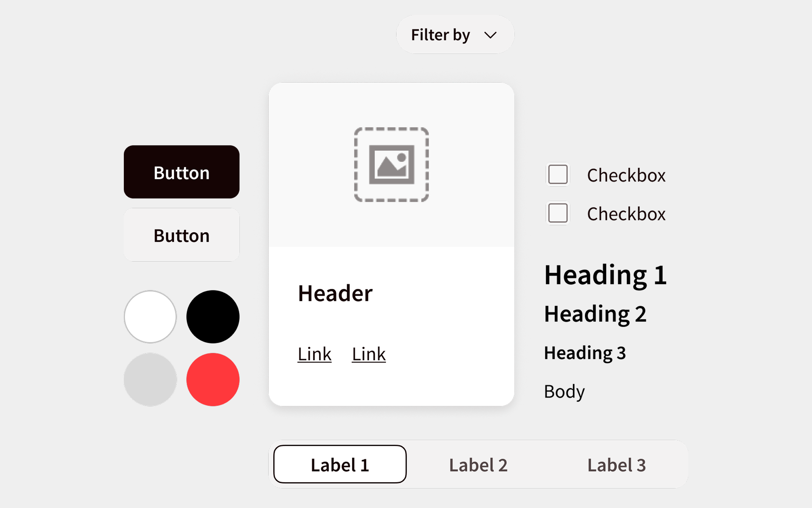
Task: Open the Filter by dropdown
Action: click(x=455, y=34)
